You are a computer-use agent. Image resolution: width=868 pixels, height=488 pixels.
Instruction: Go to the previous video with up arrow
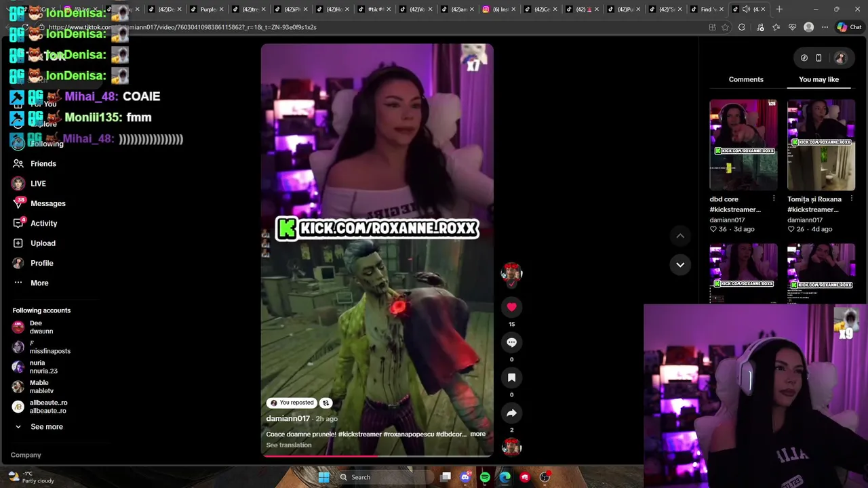(680, 236)
